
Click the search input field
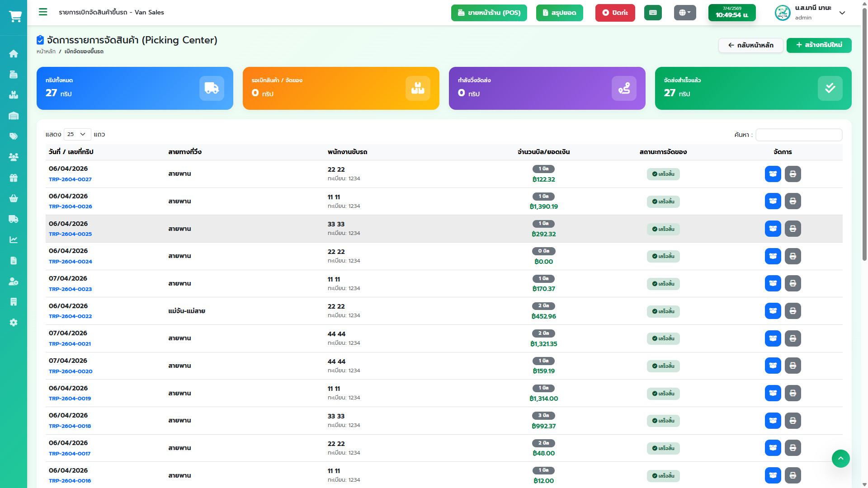798,135
